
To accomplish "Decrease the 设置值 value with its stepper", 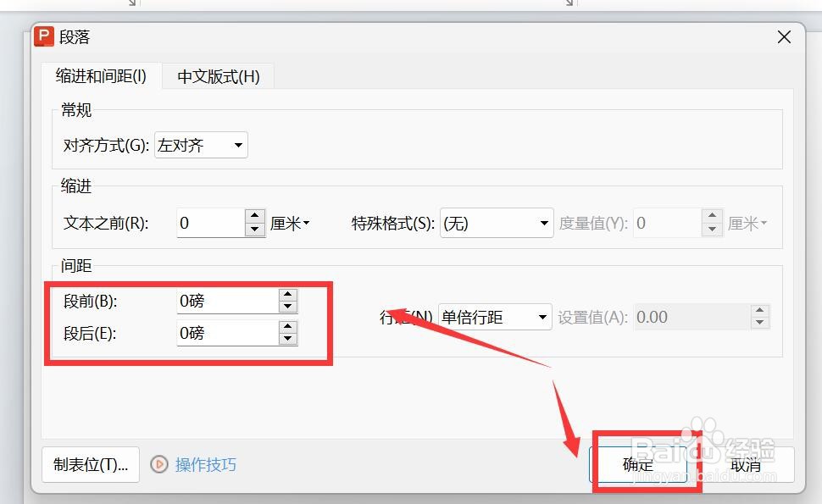I will click(760, 322).
